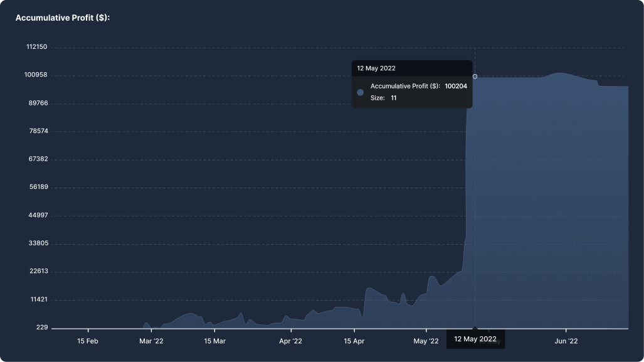Click the '12 May 2022' x-axis crosshair label
The width and height of the screenshot is (644, 362).
coord(475,339)
